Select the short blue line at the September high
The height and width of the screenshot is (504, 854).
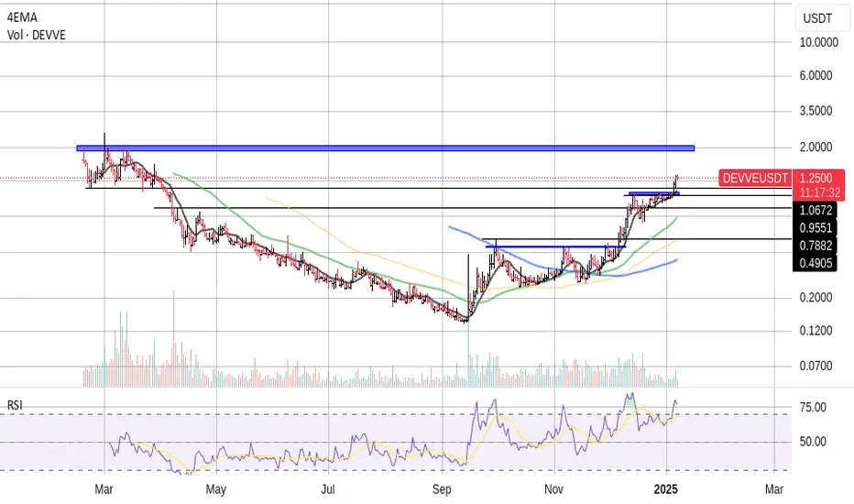(x=555, y=247)
